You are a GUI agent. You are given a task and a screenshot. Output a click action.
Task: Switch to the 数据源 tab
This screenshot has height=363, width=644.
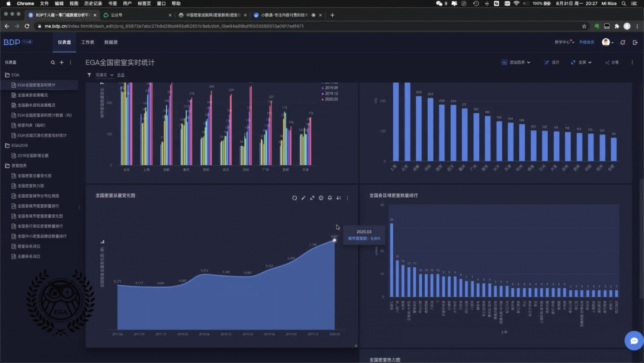(111, 42)
